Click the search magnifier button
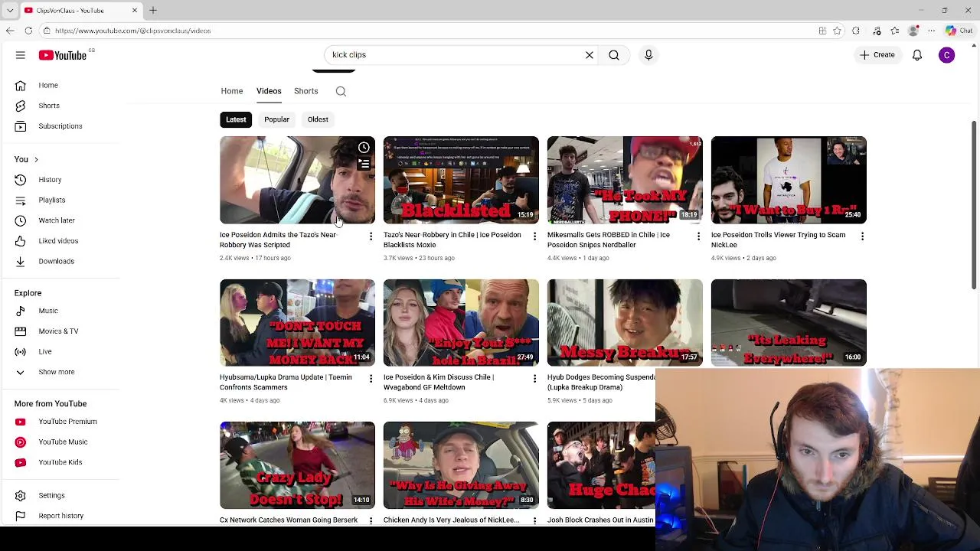The width and height of the screenshot is (980, 551). pos(614,55)
